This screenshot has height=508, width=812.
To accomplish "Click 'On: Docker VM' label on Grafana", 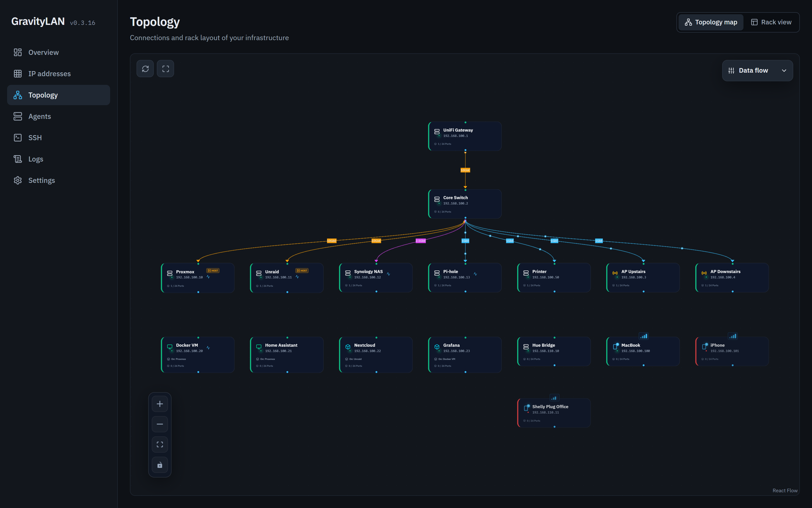I will pos(447,359).
